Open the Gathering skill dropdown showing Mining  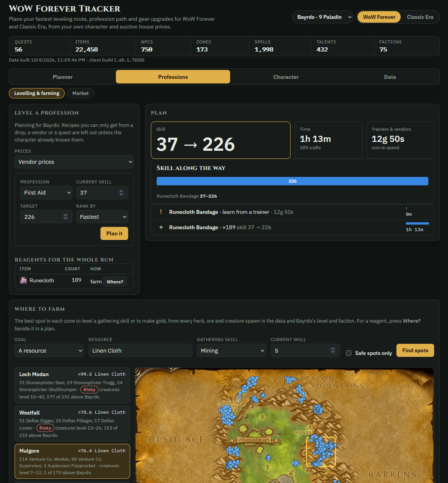point(231,350)
